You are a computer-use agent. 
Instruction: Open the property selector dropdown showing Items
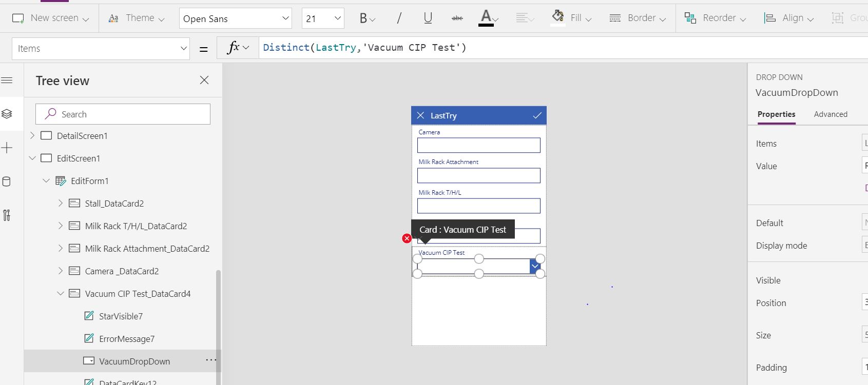[x=101, y=49]
